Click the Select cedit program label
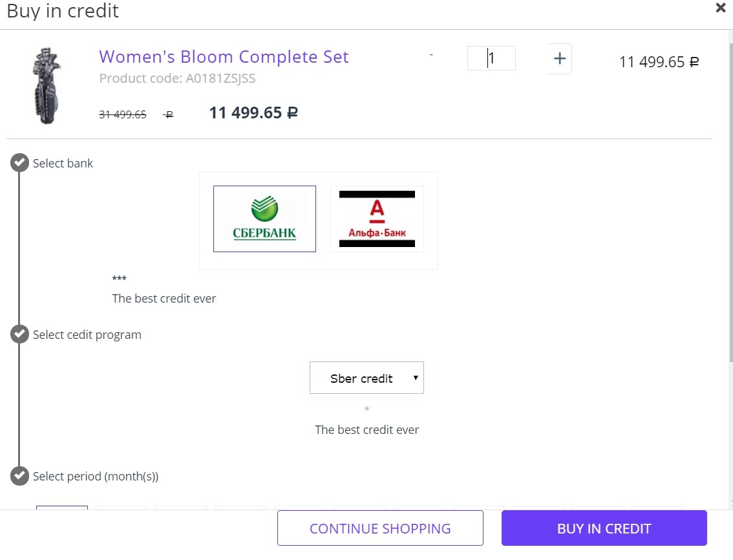733x560 pixels. pos(87,335)
